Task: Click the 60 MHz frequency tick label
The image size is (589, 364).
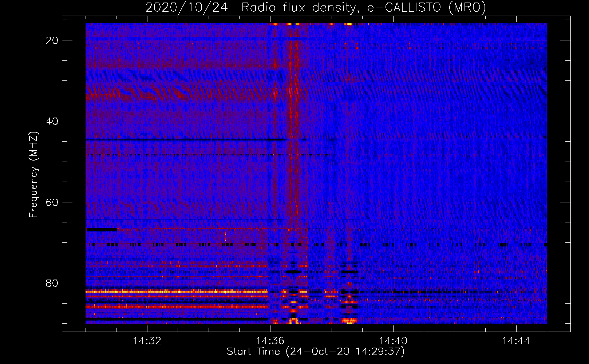Action: pyautogui.click(x=52, y=202)
